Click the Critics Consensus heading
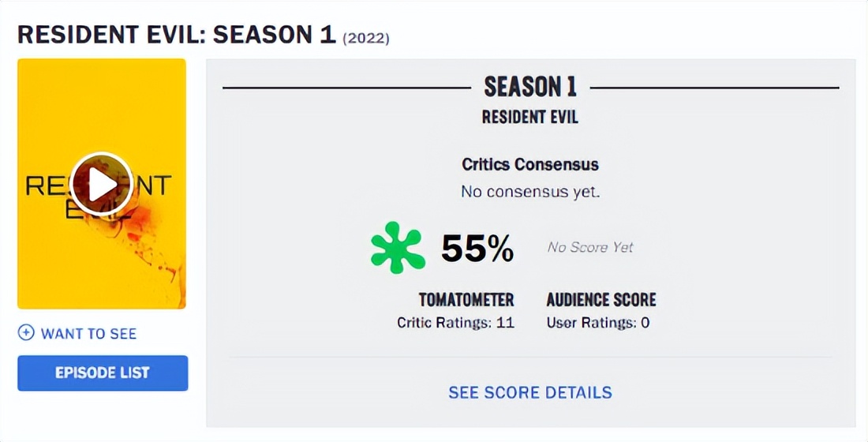The width and height of the screenshot is (868, 442). (530, 165)
